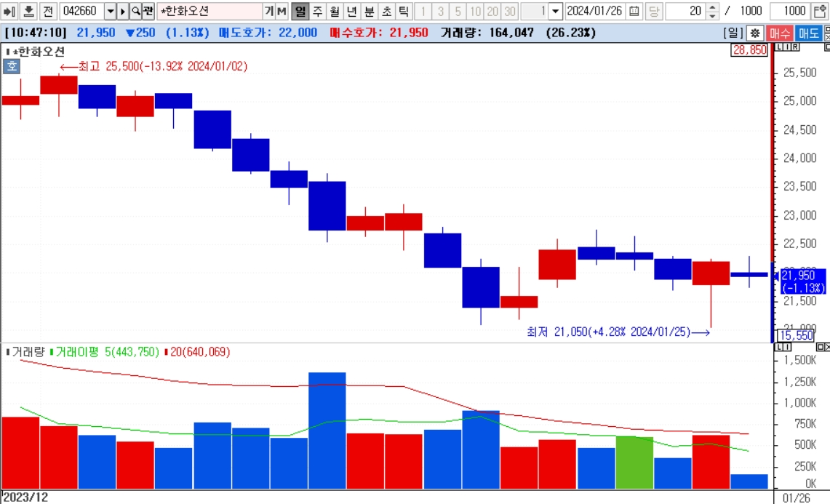Switch to 분 minute chart period

pos(370,11)
